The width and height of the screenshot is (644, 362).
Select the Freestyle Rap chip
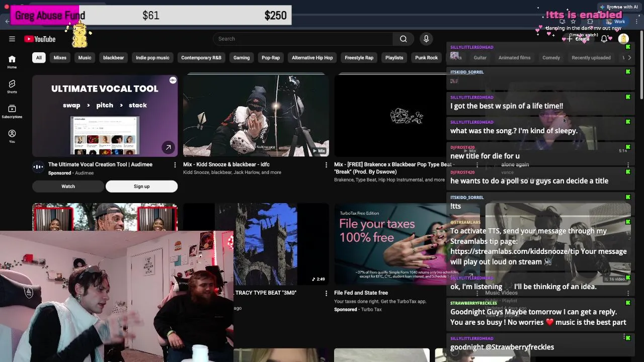[359, 58]
